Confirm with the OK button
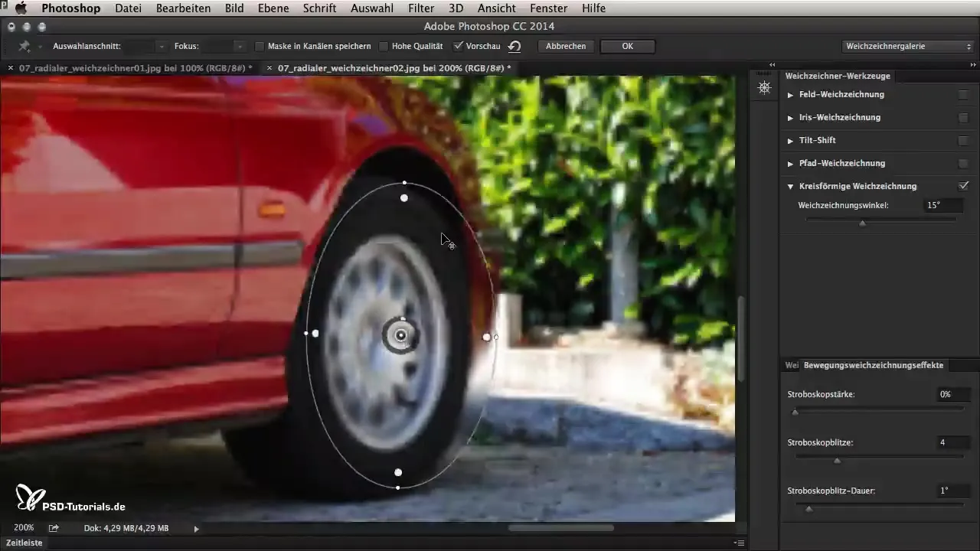Viewport: 980px width, 551px height. 627,47
